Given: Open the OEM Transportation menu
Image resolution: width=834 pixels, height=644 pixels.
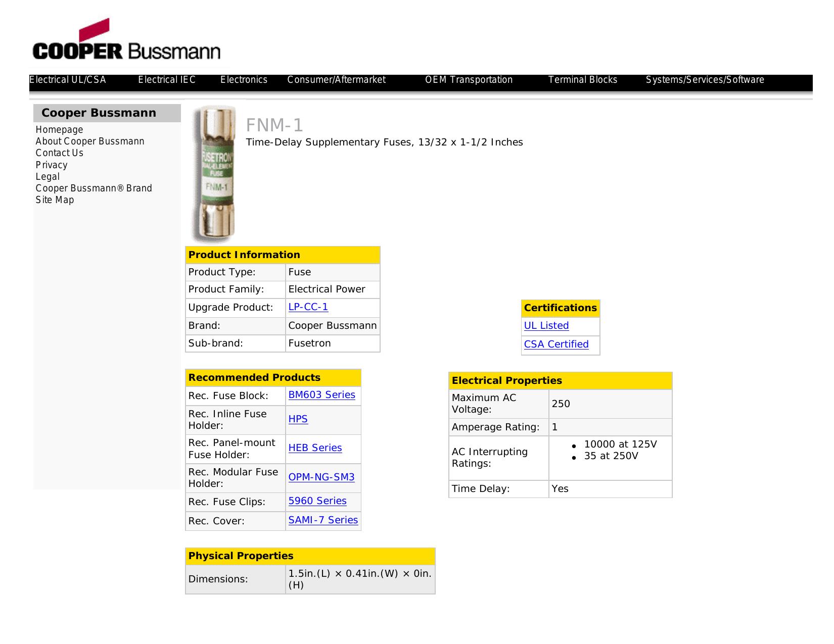Looking at the screenshot, I should [469, 80].
